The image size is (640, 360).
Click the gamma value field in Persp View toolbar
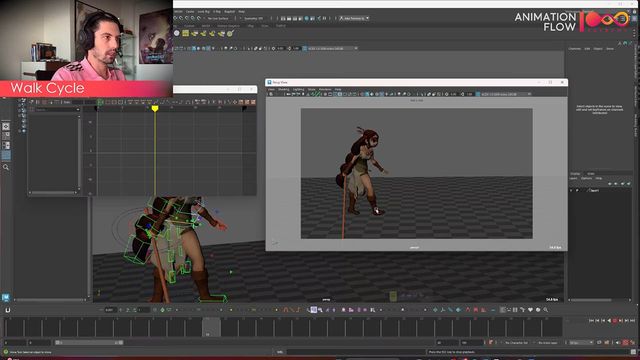click(469, 94)
